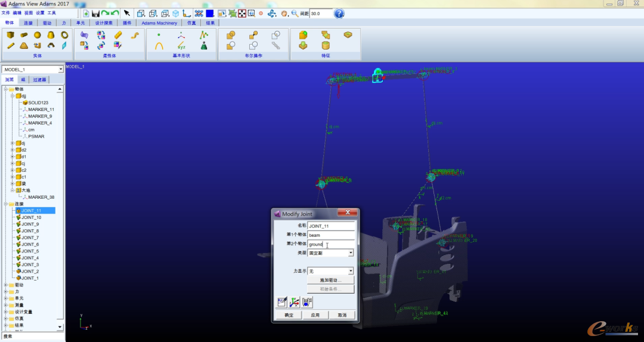The image size is (644, 342).
Task: Click the 间距 spacing field 30.0
Action: [320, 14]
